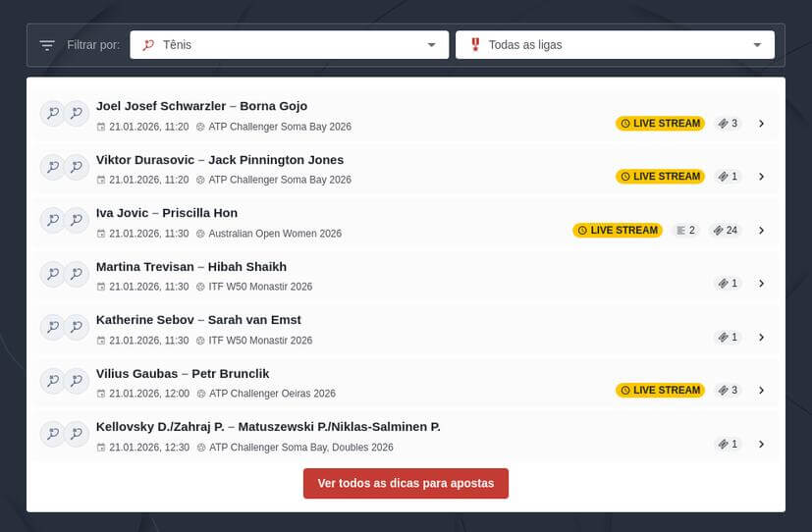Expand the Trevisan–Shaikh match chevron

(761, 284)
